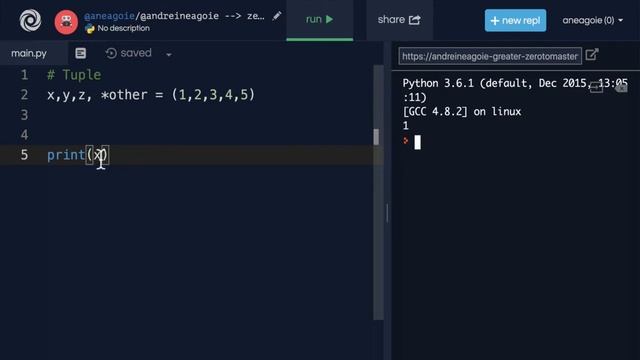Share this repl
The image size is (640, 360).
click(x=399, y=20)
